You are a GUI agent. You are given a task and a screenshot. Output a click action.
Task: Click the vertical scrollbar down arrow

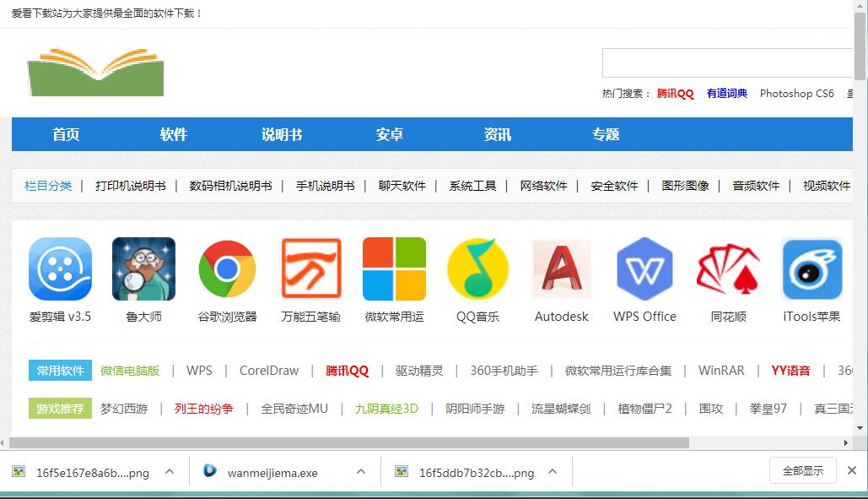click(x=860, y=427)
